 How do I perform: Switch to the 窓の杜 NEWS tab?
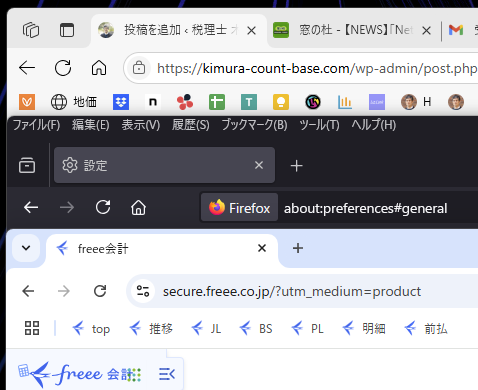point(352,30)
